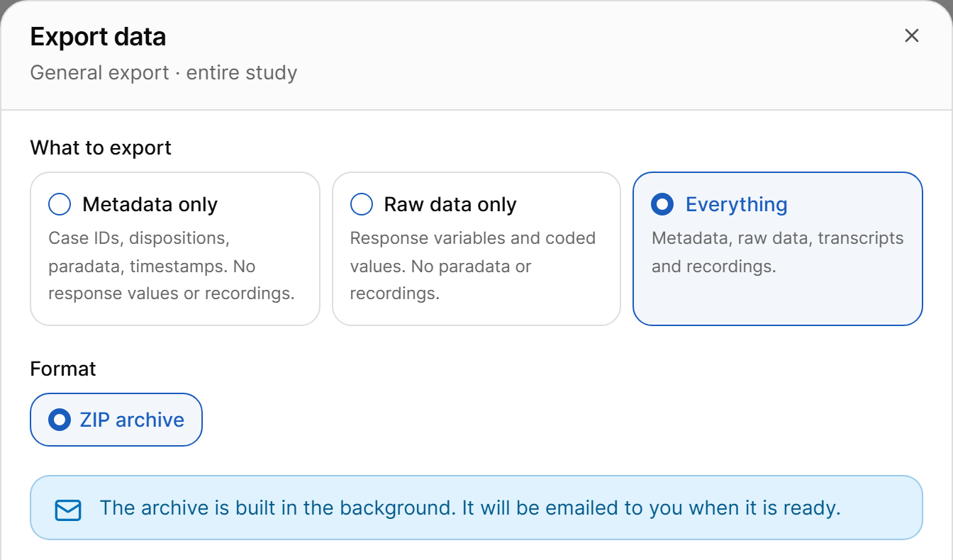Viewport: 953px width, 560px height.
Task: Click the "Response variables and coded values" description
Action: [473, 266]
